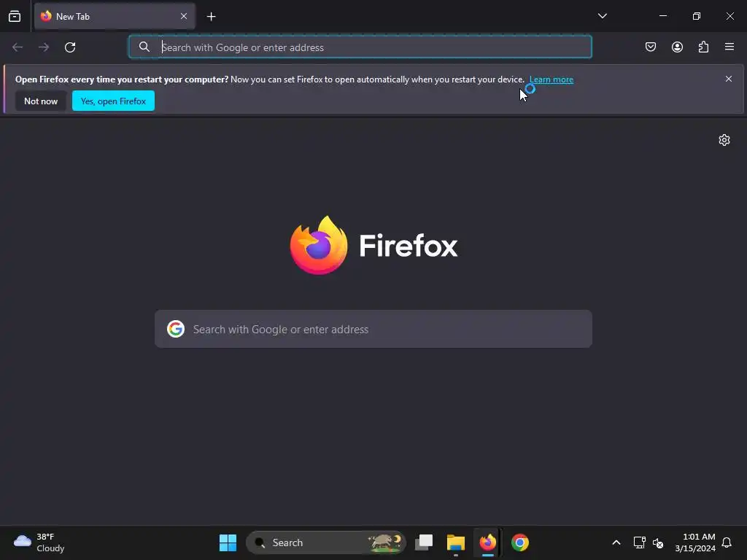Go back one page
The image size is (747, 560).
(x=18, y=47)
